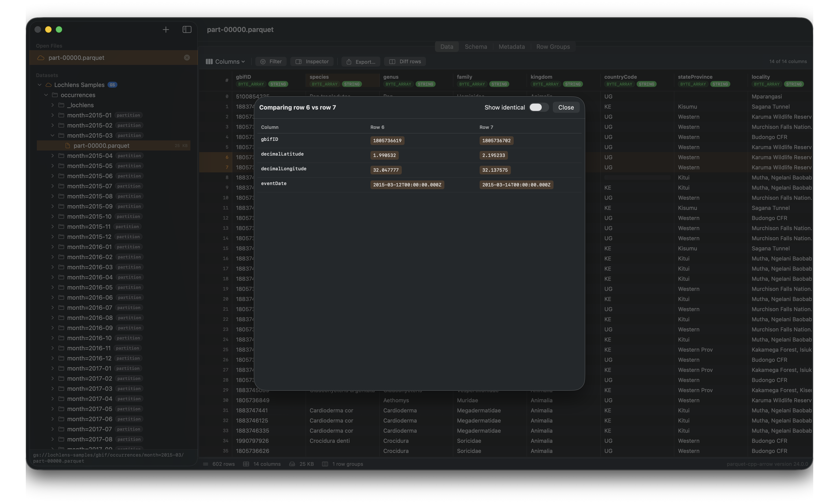Click the columns table icon in status bar
Image resolution: width=839 pixels, height=504 pixels.
click(246, 464)
